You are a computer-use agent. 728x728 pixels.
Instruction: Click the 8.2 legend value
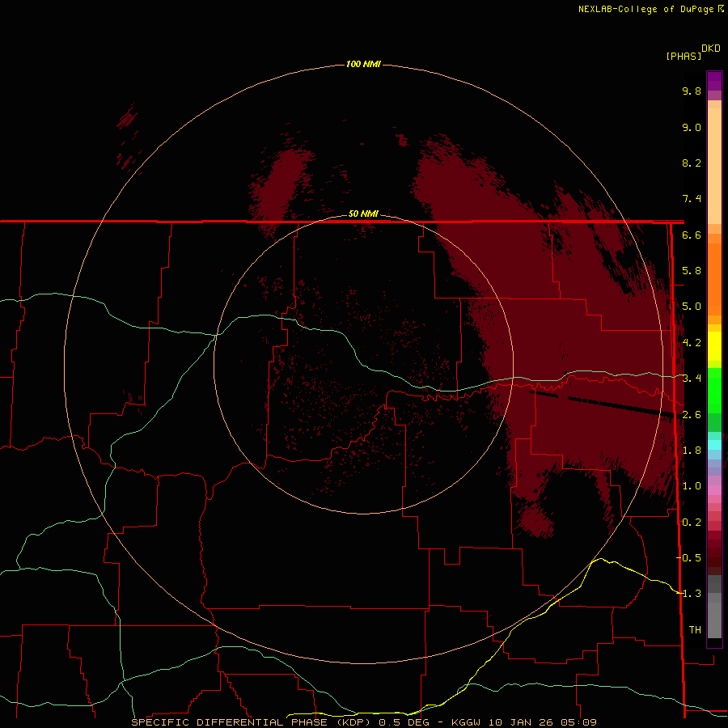click(692, 163)
